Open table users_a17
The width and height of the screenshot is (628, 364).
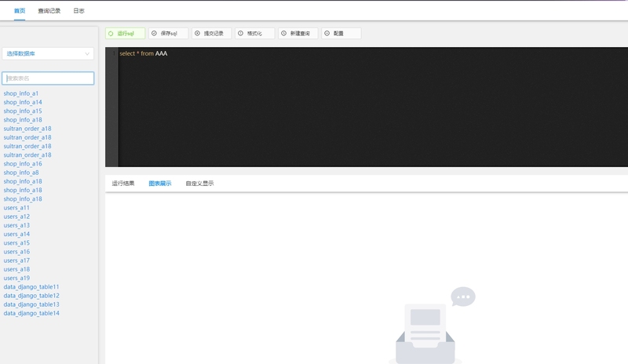click(x=16, y=260)
